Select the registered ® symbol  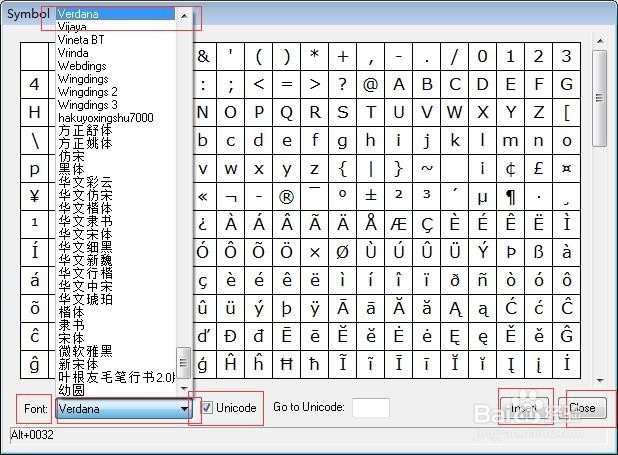point(287,196)
